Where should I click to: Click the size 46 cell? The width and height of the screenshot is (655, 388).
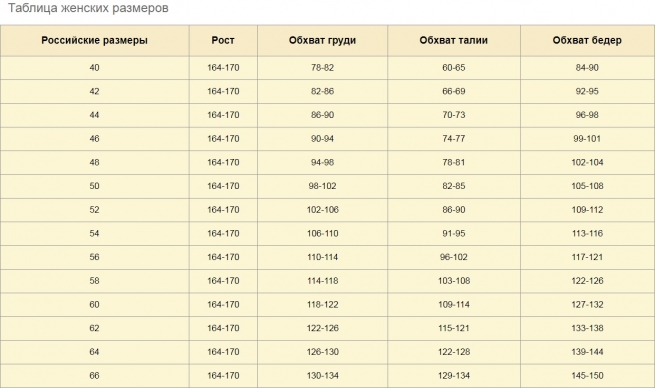(x=94, y=139)
